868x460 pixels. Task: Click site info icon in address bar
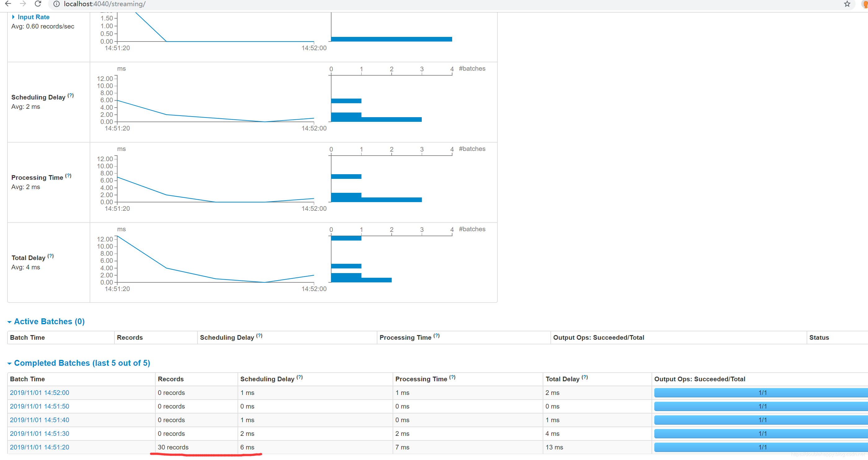click(x=57, y=4)
